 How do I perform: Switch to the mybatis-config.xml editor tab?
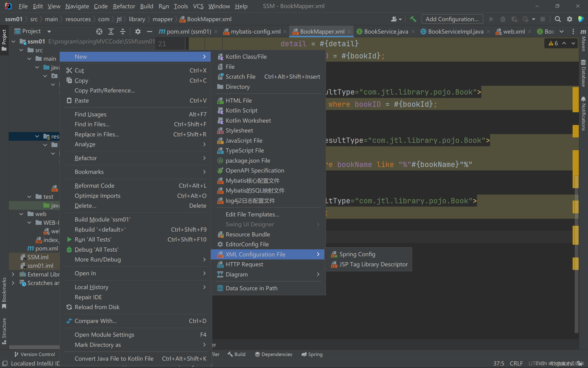tap(255, 32)
